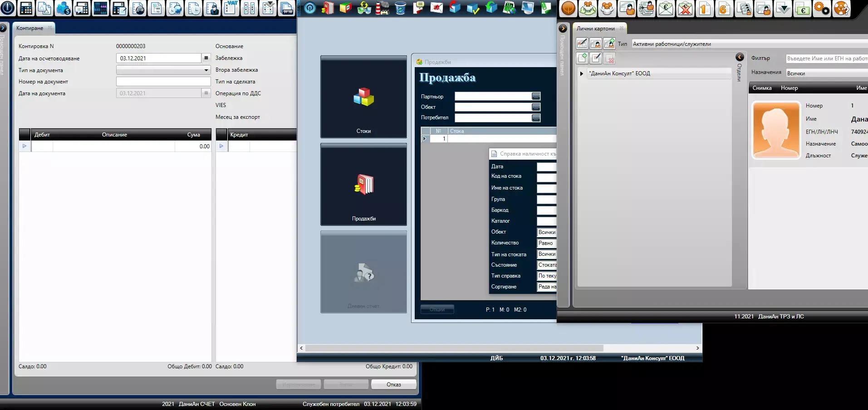Open the Обект Всички dropdown in Справка
This screenshot has height=410, width=868.
(x=547, y=232)
